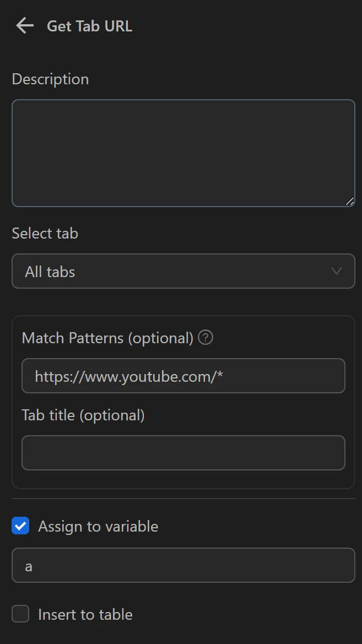Select the left-pointing navigation arrow
This screenshot has height=644, width=362.
pos(24,25)
